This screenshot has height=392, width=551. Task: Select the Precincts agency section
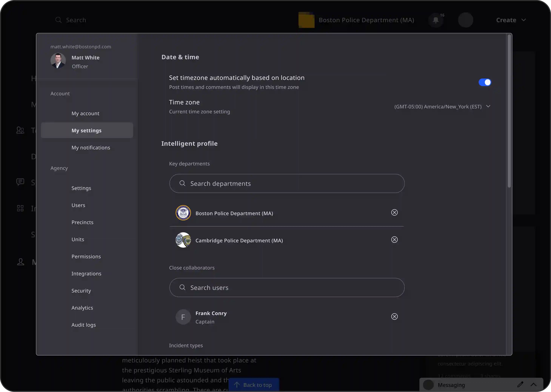82,222
